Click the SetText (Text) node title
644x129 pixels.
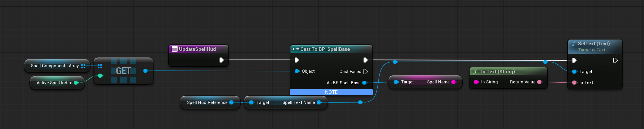(x=594, y=44)
